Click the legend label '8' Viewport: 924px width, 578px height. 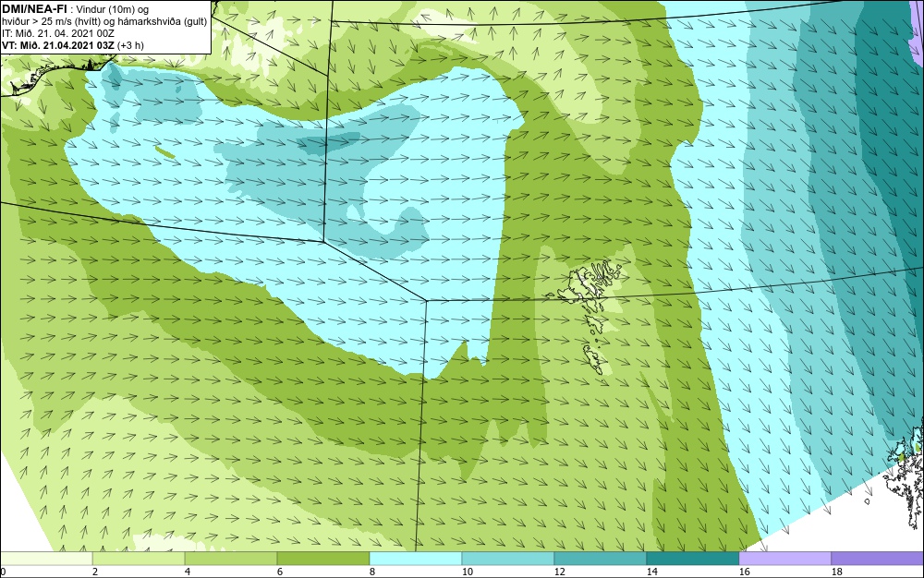371,572
